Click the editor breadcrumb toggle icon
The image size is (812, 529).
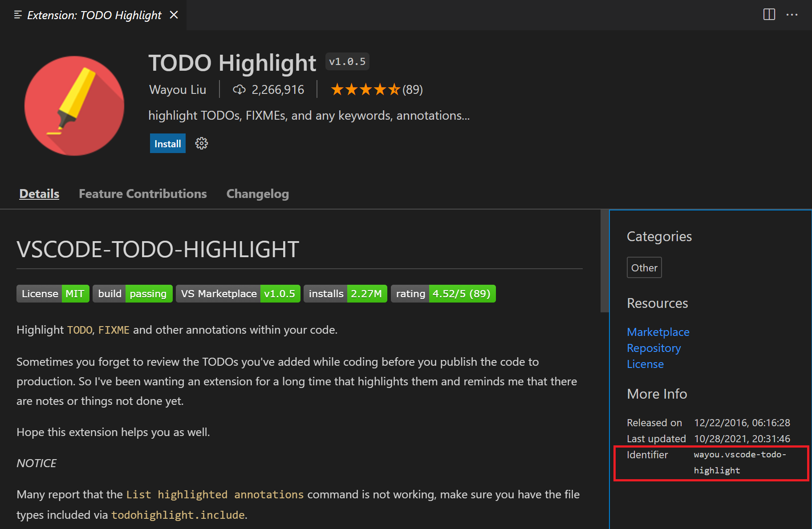[x=17, y=15]
